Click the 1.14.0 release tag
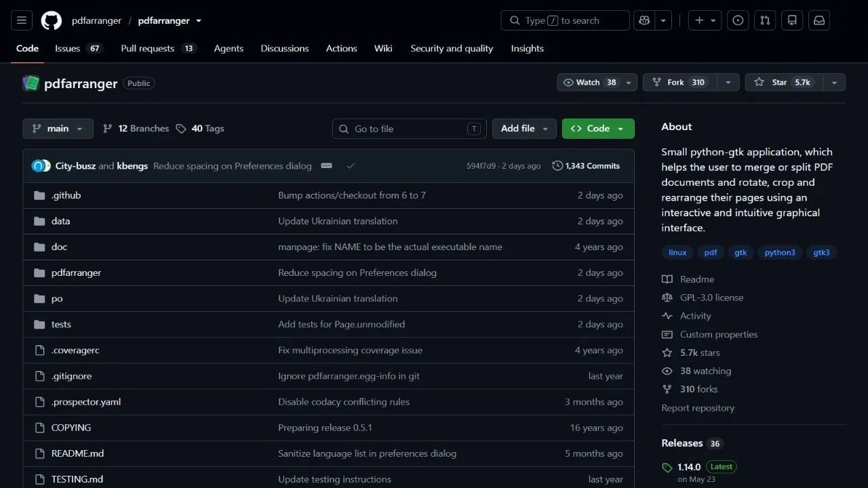 [689, 467]
